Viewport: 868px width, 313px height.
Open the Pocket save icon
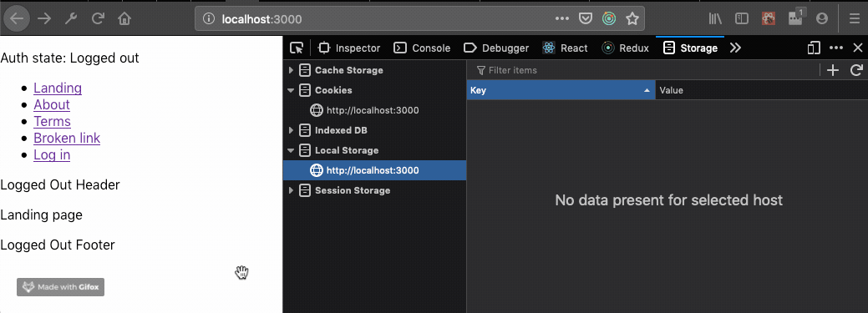[x=586, y=19]
